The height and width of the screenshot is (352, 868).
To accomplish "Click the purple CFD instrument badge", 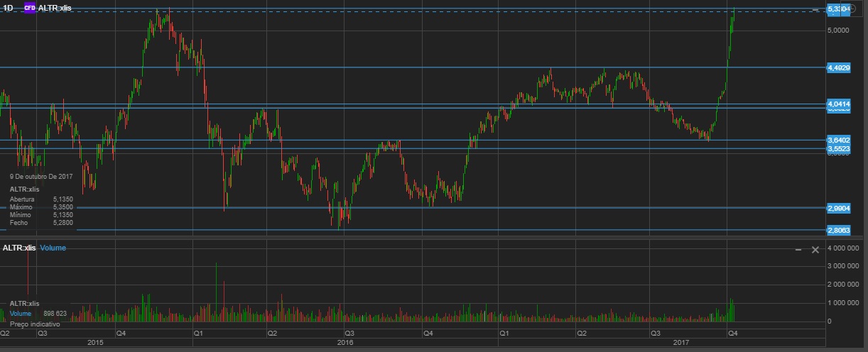I will click(29, 8).
